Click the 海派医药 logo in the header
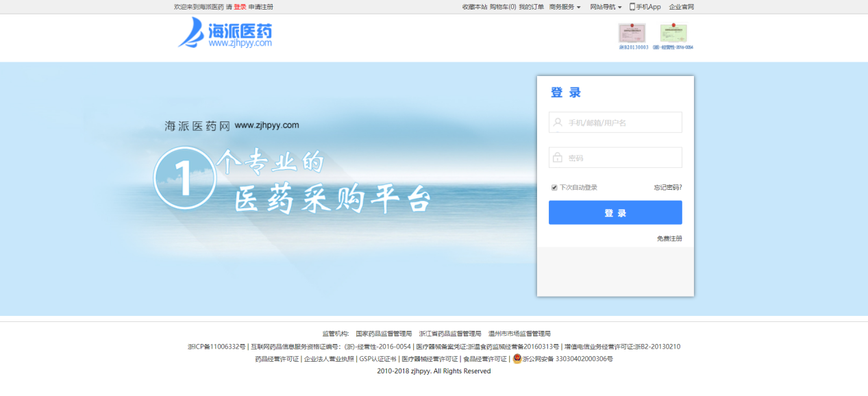Viewport: 868px width, 396px height. pos(225,33)
